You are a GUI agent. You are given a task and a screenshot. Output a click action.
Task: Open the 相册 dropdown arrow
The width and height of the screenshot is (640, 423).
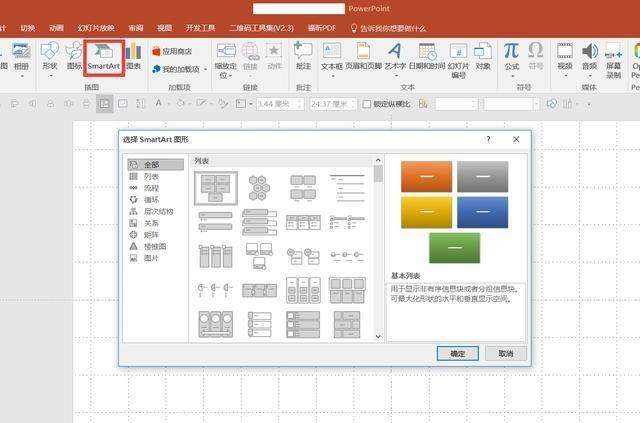pos(22,76)
